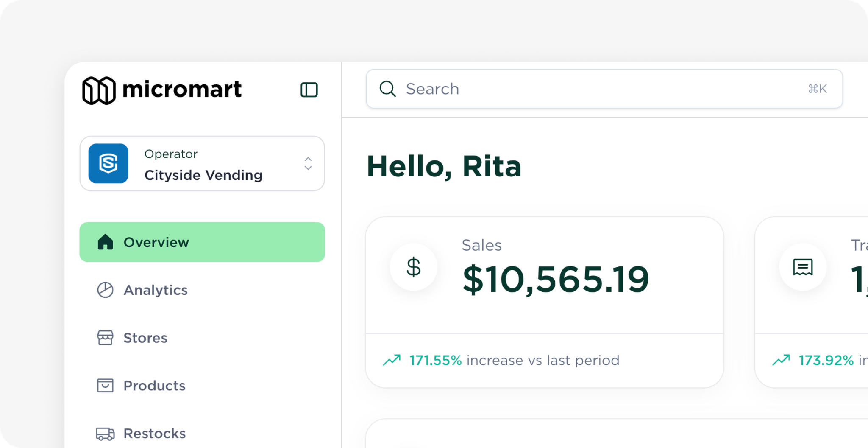
Task: Navigate to Stores
Action: coord(202,338)
